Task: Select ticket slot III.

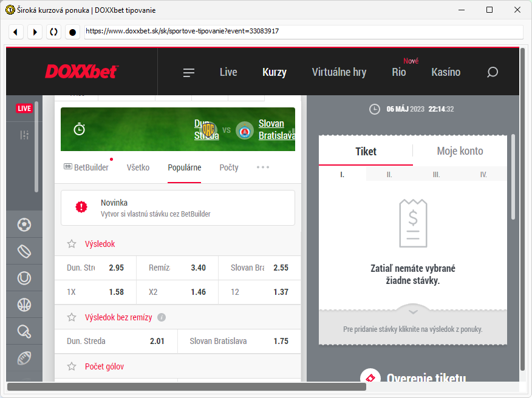Action: (436, 175)
